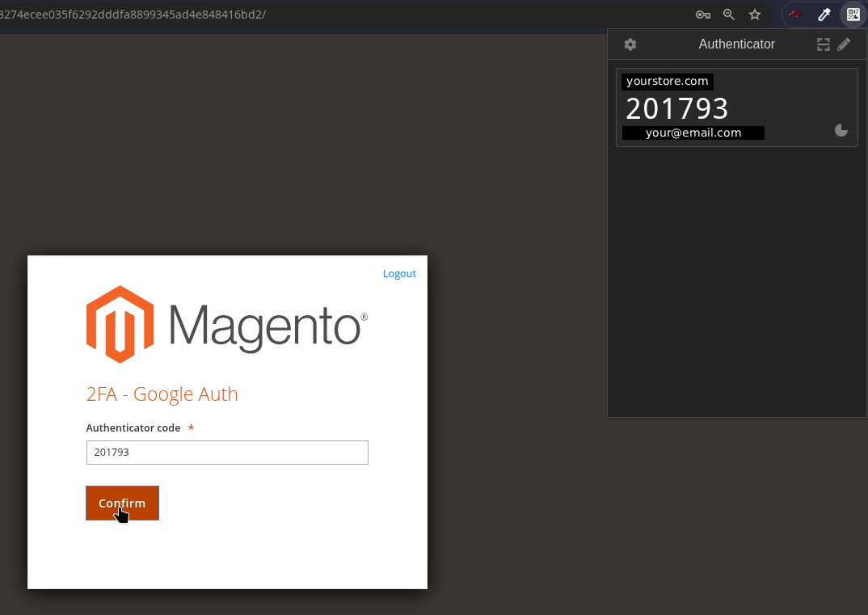The image size is (868, 615).
Task: Confirm the 2FA code
Action: point(122,503)
